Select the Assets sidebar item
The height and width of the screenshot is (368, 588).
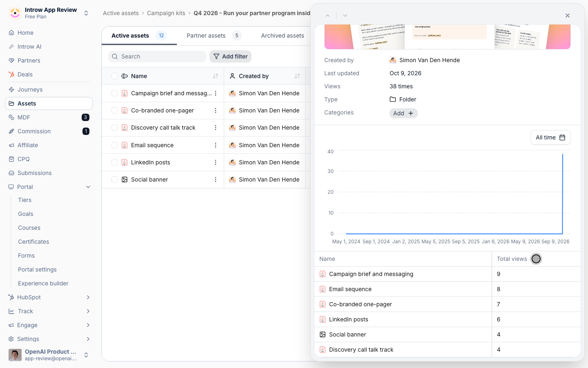tap(49, 103)
